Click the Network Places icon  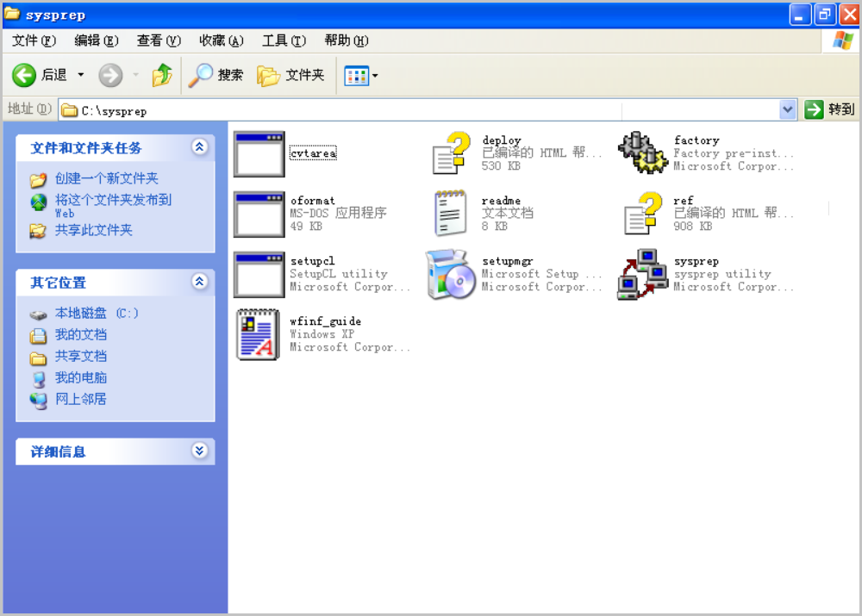[39, 401]
